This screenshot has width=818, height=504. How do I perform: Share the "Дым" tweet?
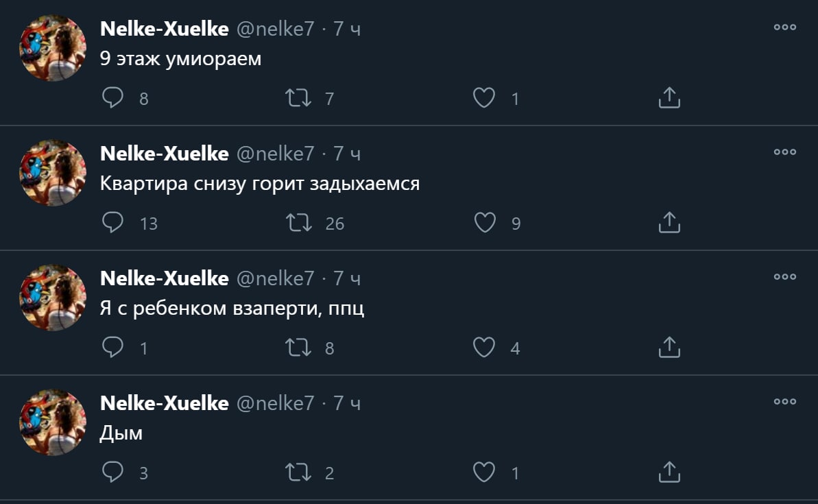tap(669, 472)
